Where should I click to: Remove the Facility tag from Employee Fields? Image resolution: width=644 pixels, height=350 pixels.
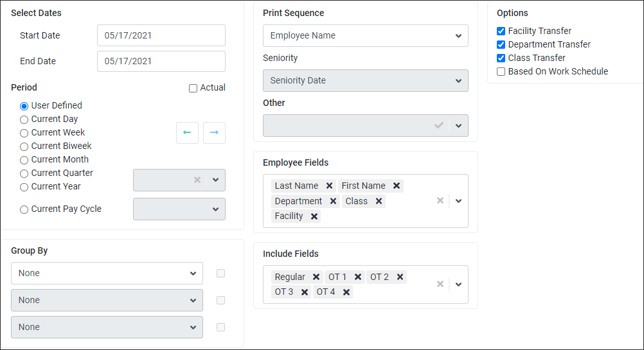pos(314,216)
